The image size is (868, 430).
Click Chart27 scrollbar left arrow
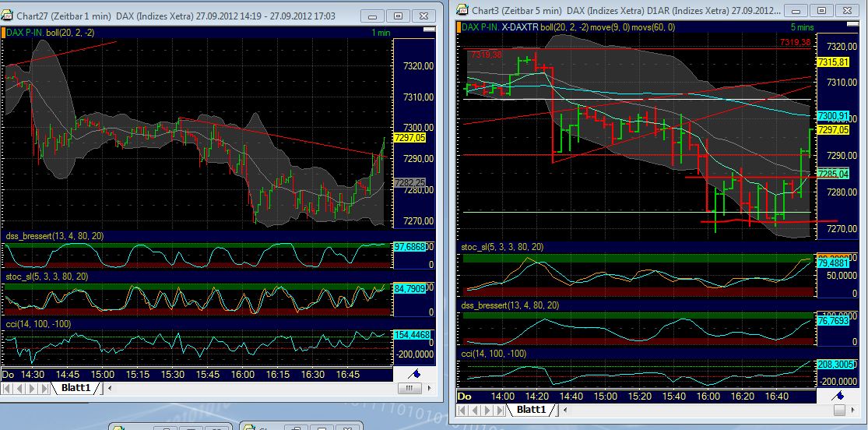110,389
